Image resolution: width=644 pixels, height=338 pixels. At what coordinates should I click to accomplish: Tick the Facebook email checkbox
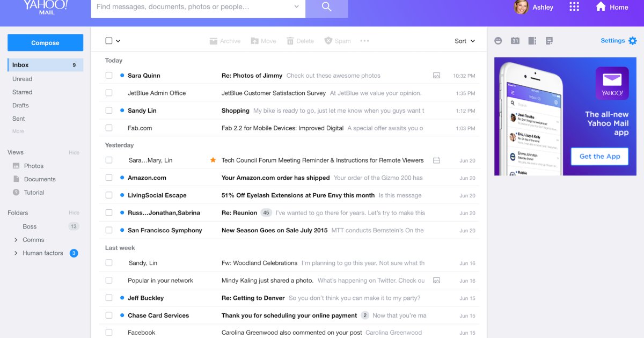point(109,333)
